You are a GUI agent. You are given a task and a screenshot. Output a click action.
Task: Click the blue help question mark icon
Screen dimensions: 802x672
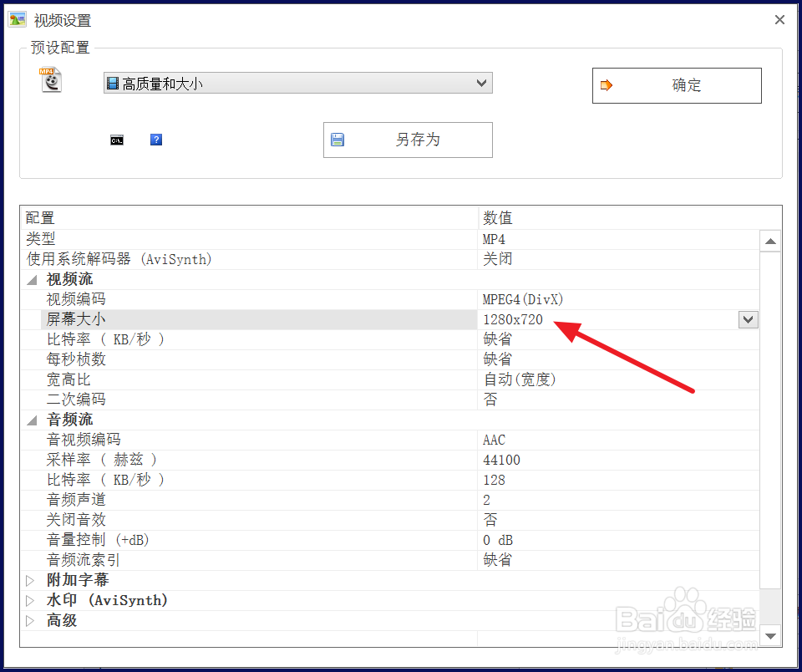[x=156, y=140]
